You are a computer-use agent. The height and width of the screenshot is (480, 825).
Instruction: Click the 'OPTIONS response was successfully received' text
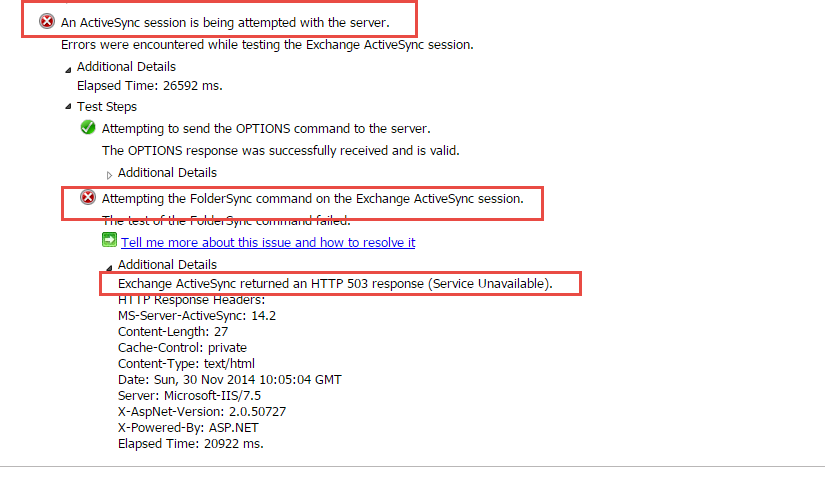pos(280,151)
